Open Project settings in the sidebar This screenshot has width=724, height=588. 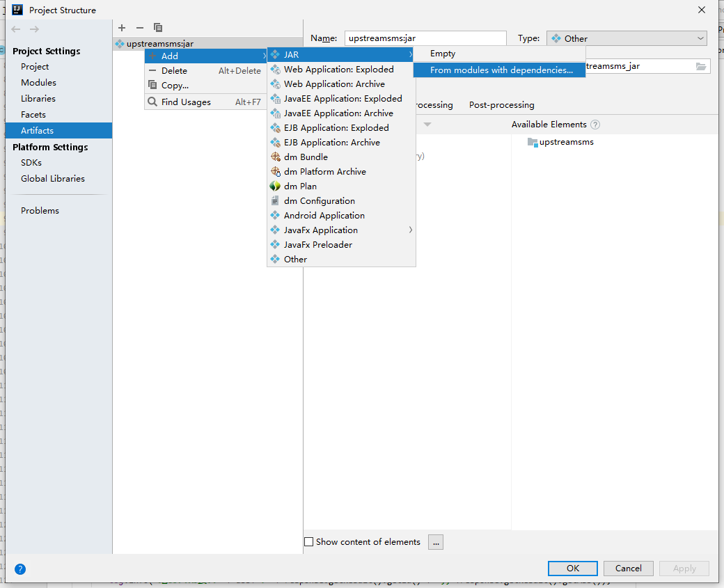58,67
